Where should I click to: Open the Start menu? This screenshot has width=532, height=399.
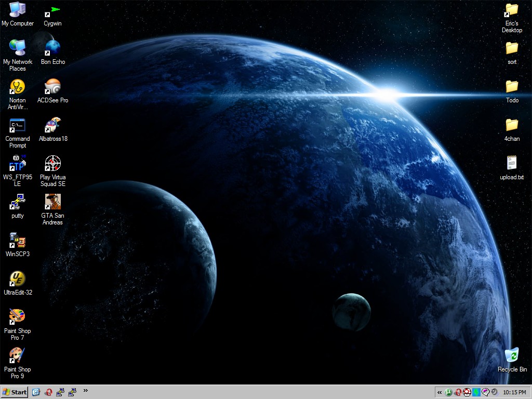(14, 392)
